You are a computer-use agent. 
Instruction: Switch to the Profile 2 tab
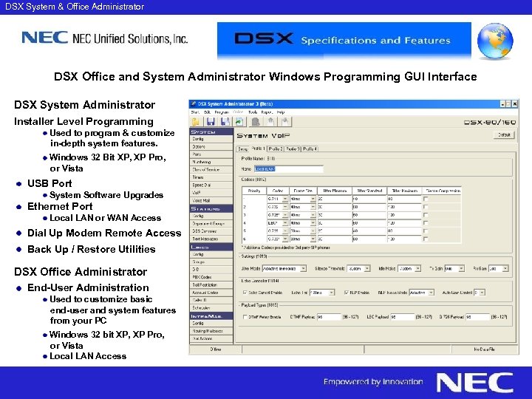275,149
